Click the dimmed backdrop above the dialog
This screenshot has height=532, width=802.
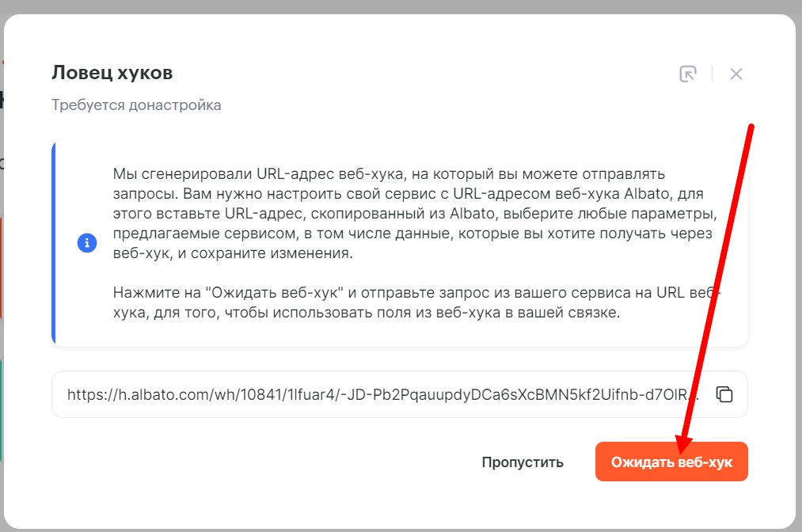coord(401,6)
